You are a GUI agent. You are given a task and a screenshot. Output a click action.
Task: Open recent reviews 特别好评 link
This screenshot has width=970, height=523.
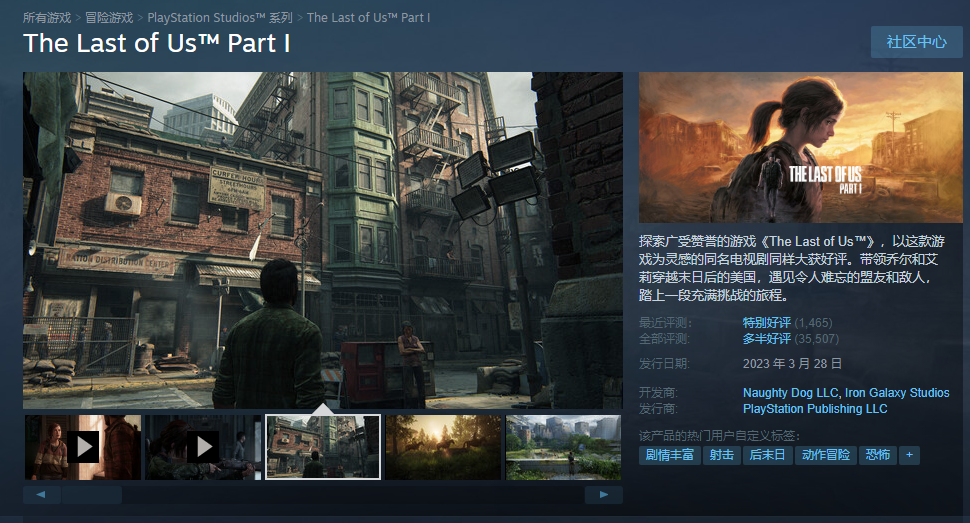(766, 322)
